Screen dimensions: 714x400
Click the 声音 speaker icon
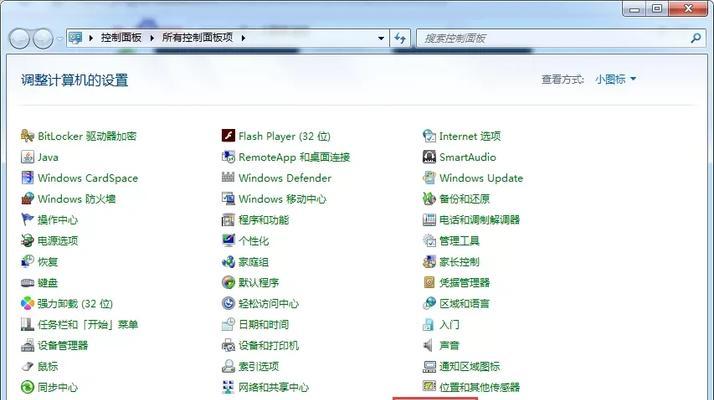(429, 345)
